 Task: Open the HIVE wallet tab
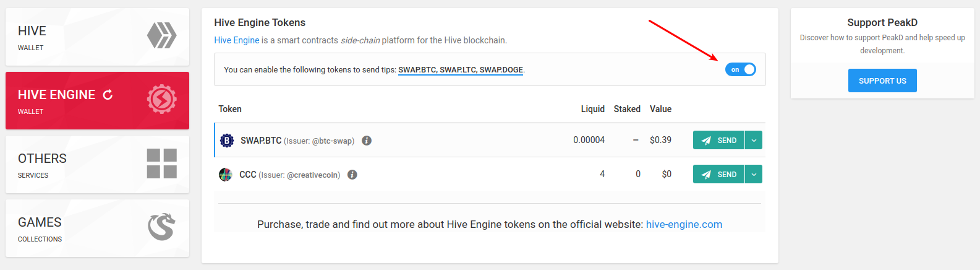coord(97,37)
